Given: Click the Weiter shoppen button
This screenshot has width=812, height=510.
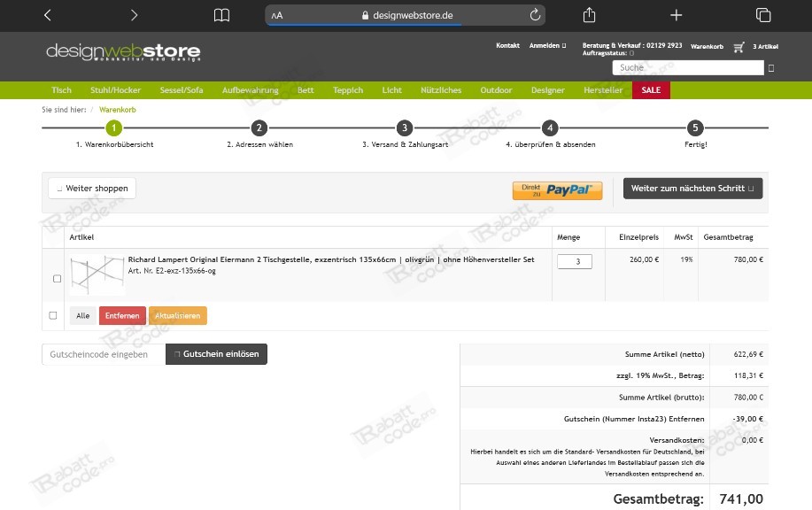Looking at the screenshot, I should click(x=92, y=189).
